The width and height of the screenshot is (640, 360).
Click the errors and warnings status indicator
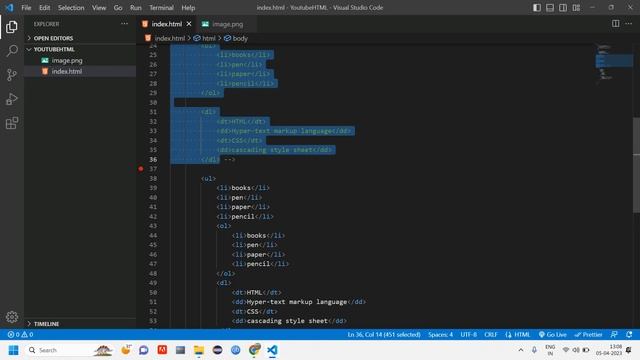pyautogui.click(x=20, y=334)
